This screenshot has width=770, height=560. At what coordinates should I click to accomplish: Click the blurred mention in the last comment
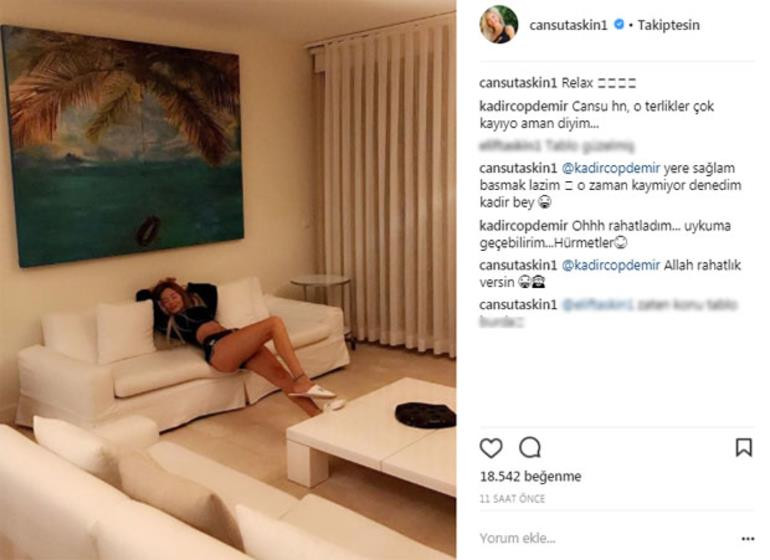click(598, 305)
